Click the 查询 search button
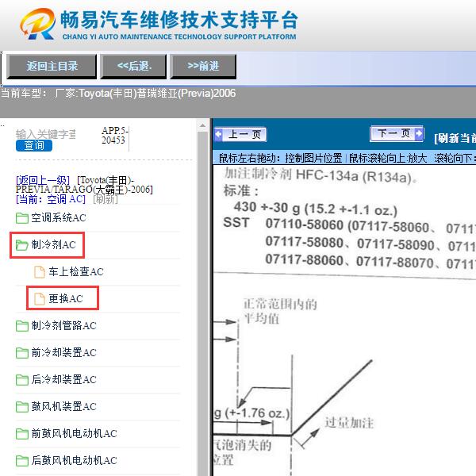476x476 pixels. tap(34, 145)
